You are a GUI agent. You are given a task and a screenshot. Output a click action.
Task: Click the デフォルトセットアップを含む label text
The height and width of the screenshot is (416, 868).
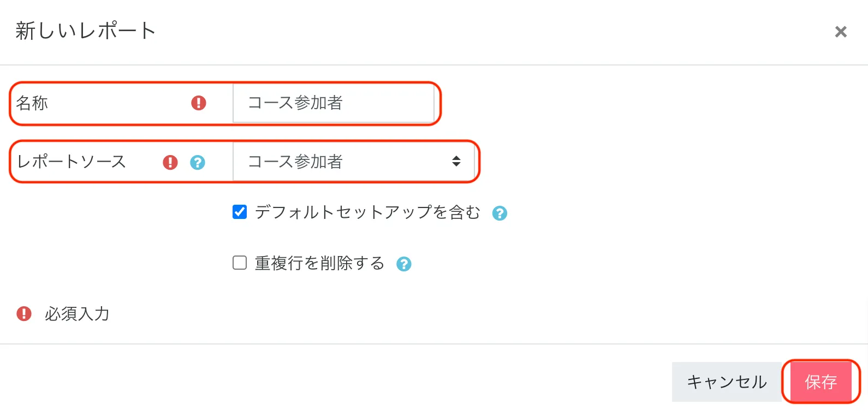click(x=367, y=212)
